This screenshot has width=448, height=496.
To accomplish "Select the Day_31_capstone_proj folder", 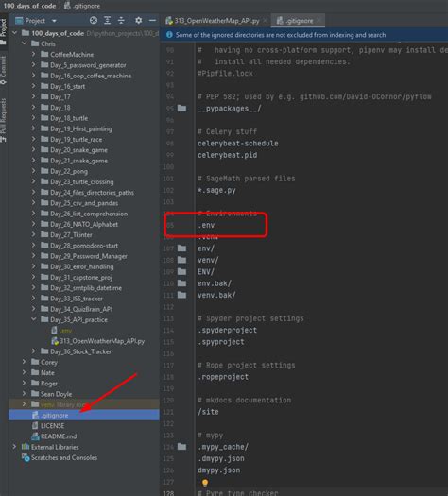I will (77, 278).
